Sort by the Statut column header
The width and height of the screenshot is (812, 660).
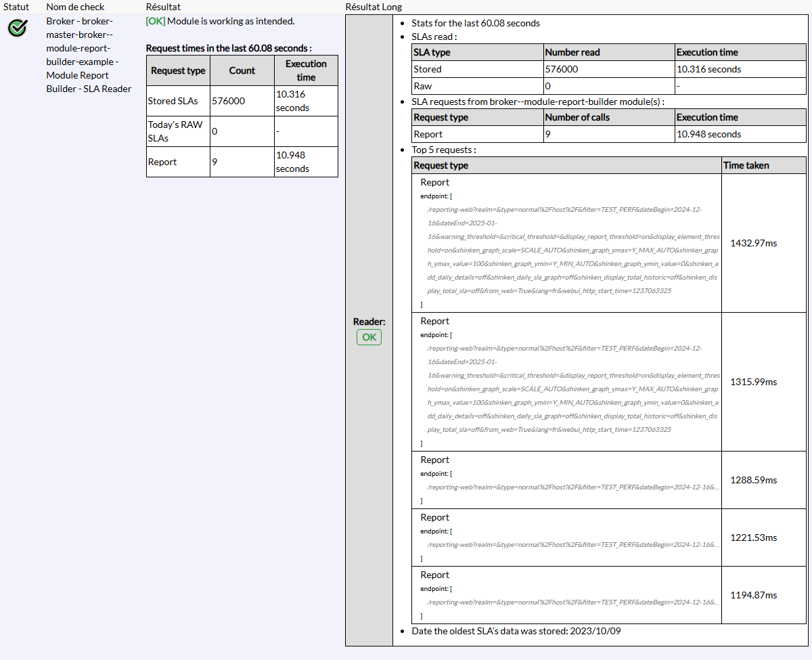[x=16, y=7]
